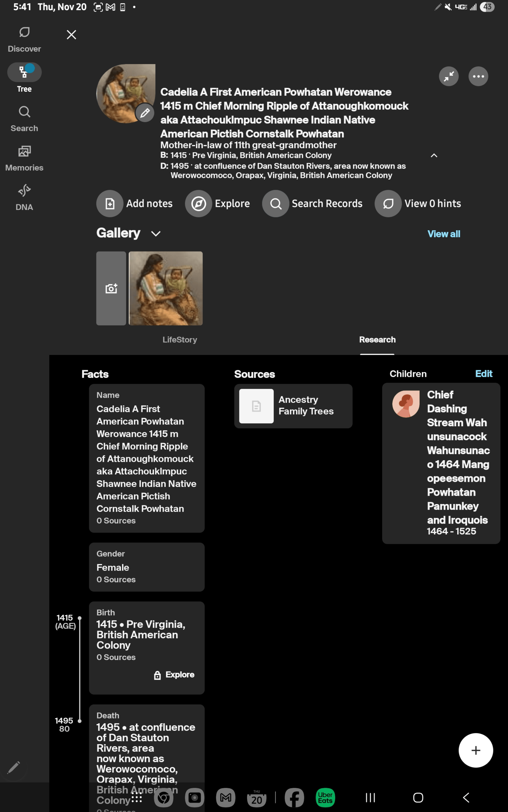Open the Gallery dropdown

point(156,233)
